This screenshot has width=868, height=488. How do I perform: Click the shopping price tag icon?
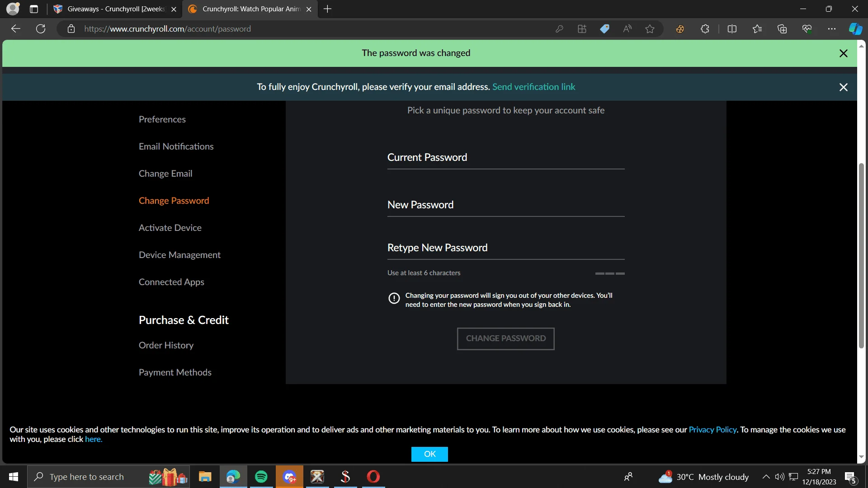pos(604,29)
